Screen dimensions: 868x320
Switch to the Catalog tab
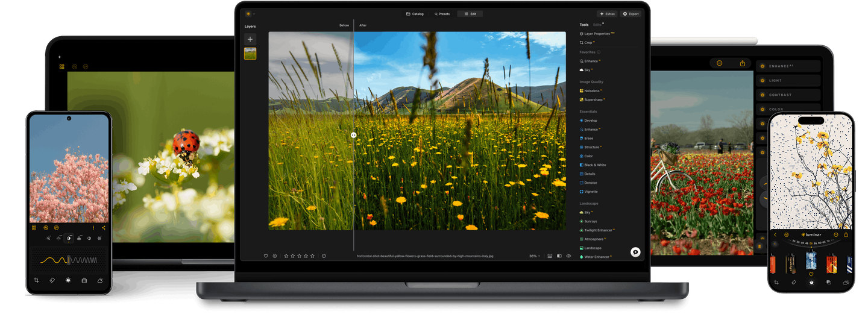coord(415,13)
